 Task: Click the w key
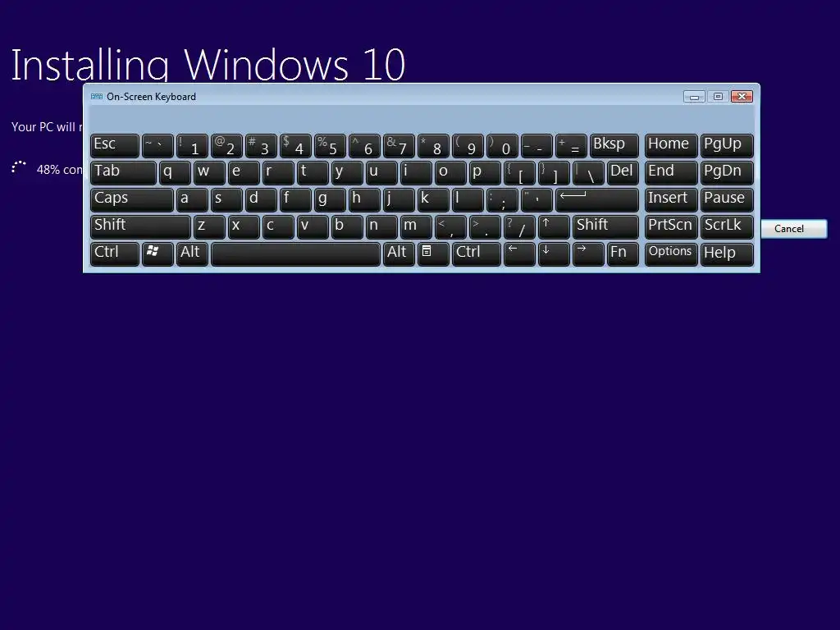tap(209, 172)
